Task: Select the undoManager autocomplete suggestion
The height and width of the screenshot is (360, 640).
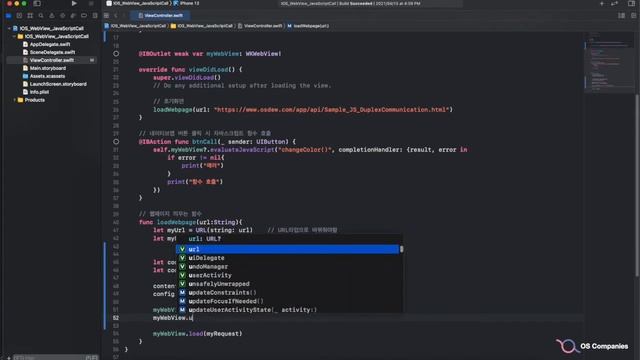Action: [x=287, y=267]
